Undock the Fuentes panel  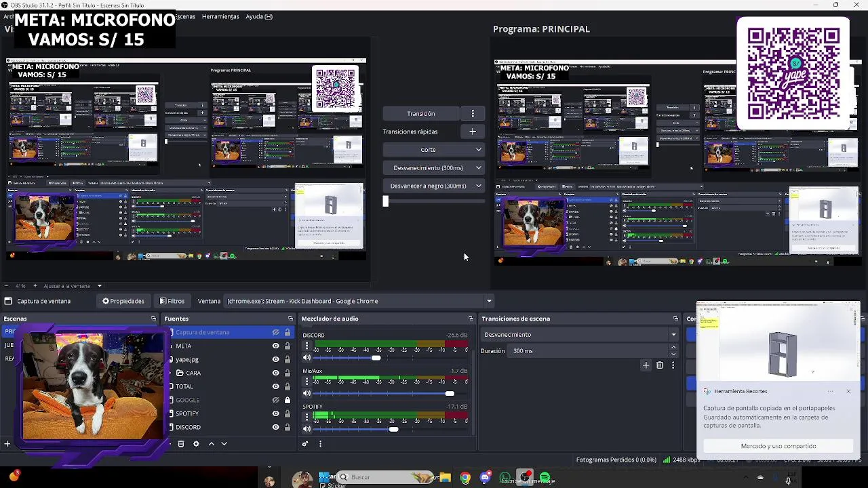[x=290, y=319]
